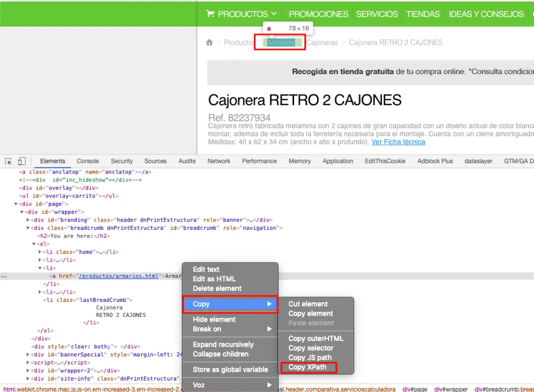The width and height of the screenshot is (534, 392).
Task: Open the Memory tab
Action: [x=300, y=161]
